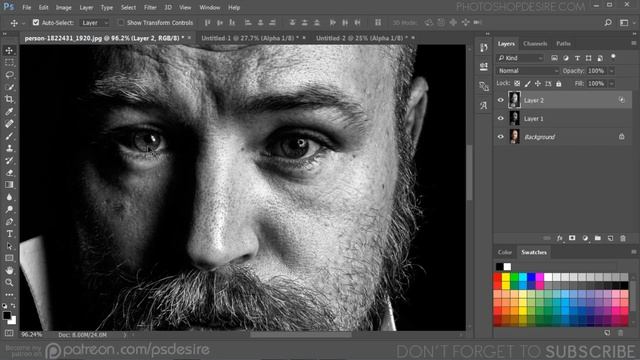Toggle layer filtering on/off switch
Viewport: 640px width, 360px height.
coord(613,57)
